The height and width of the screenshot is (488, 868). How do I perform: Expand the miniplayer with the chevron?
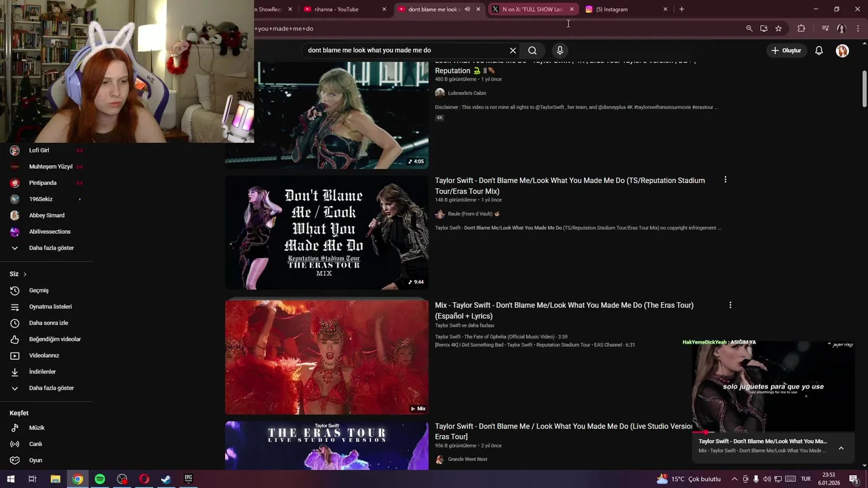click(x=841, y=448)
